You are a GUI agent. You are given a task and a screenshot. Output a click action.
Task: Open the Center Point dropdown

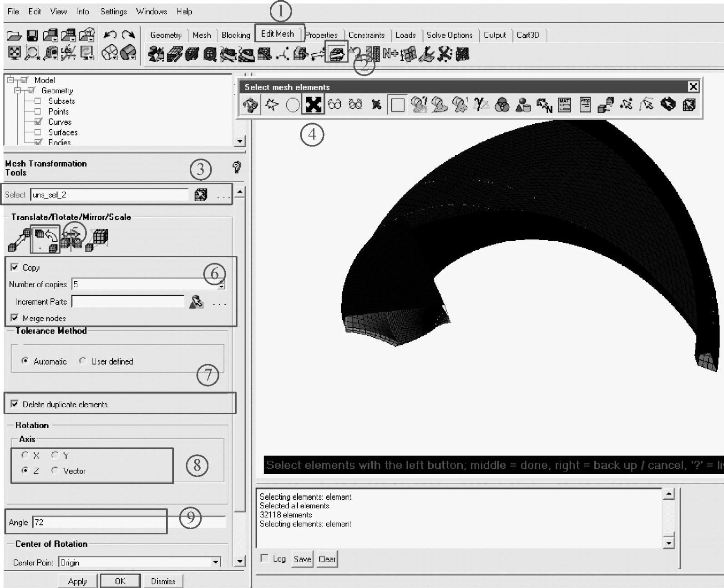coord(216,563)
